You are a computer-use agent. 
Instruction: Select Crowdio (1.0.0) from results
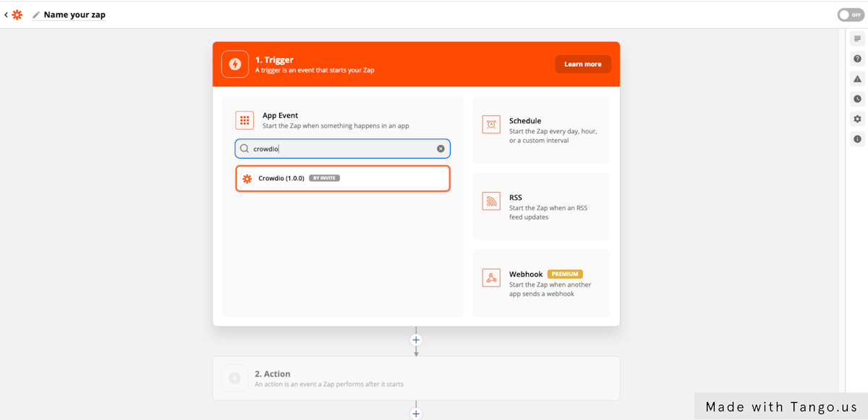point(343,178)
